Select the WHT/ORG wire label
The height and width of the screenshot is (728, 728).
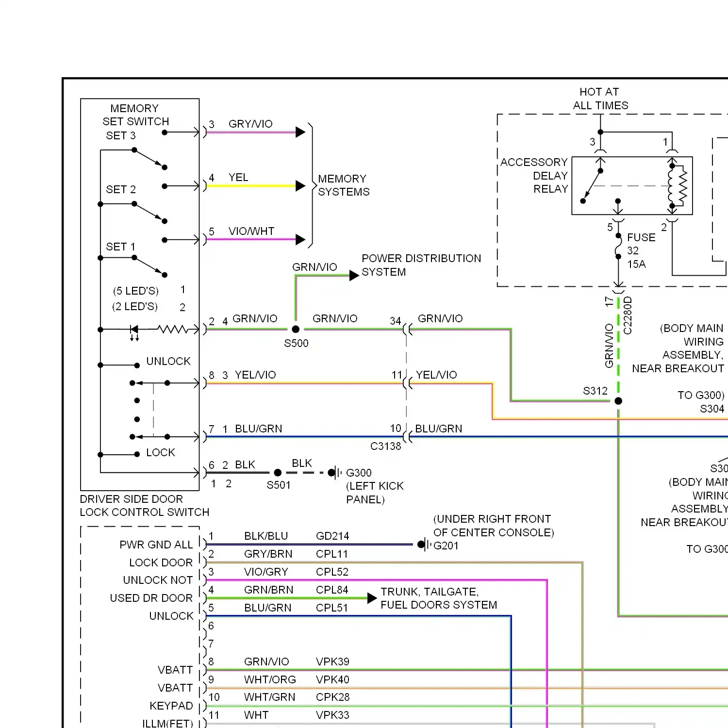point(270,679)
